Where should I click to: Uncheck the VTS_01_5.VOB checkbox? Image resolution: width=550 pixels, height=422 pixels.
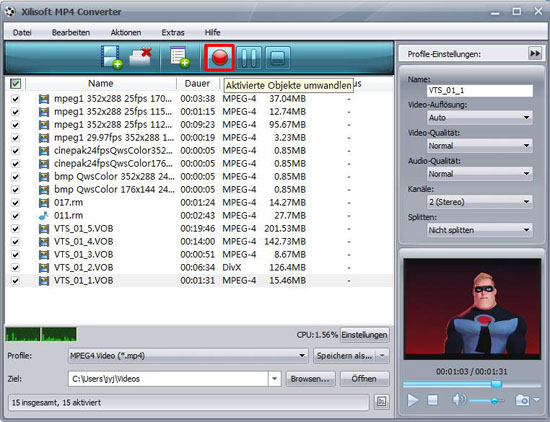15,229
